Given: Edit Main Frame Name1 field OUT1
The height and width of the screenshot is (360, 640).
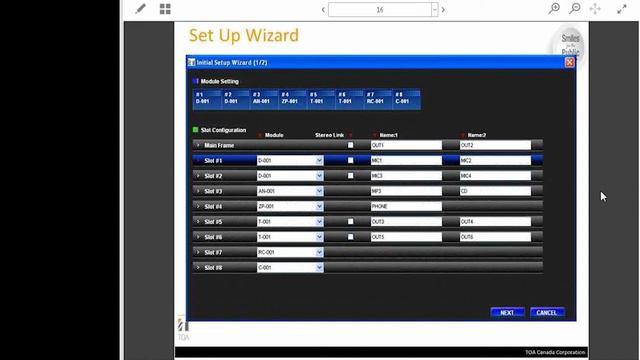Looking at the screenshot, I should tap(406, 145).
